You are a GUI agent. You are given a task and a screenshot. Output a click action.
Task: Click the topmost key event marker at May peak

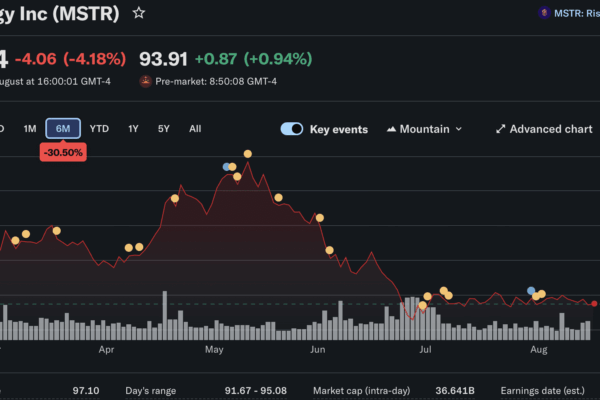(248, 154)
